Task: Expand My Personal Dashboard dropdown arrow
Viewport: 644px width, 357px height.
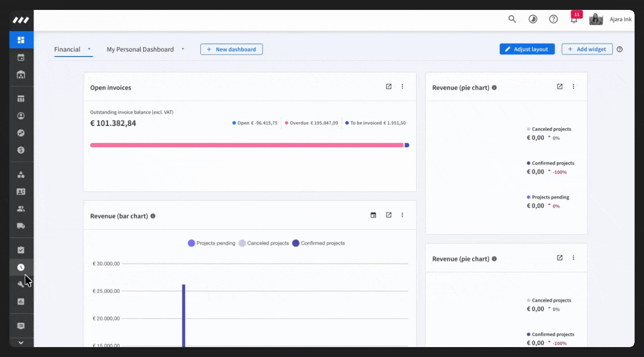Action: [x=183, y=49]
